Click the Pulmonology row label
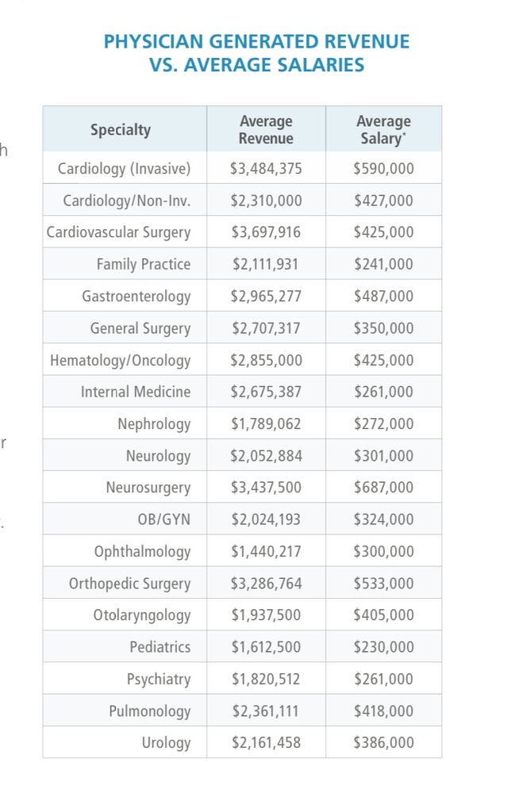The height and width of the screenshot is (812, 511). pyautogui.click(x=150, y=711)
